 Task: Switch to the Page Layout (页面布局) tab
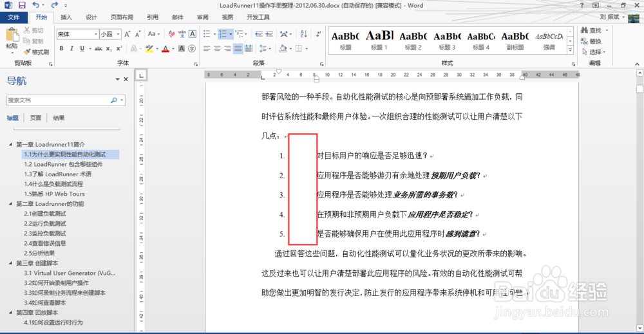pyautogui.click(x=122, y=17)
